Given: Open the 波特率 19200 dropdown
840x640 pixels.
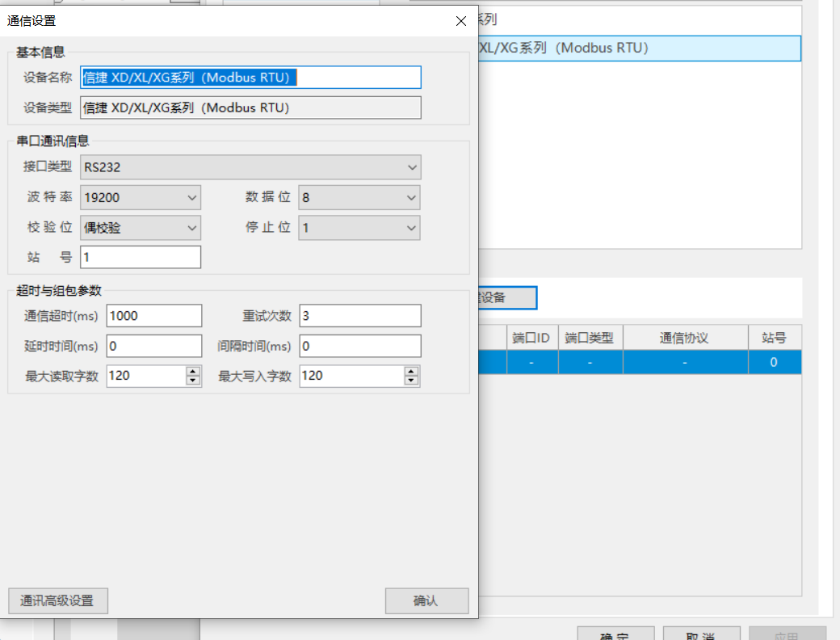Looking at the screenshot, I should (x=141, y=198).
